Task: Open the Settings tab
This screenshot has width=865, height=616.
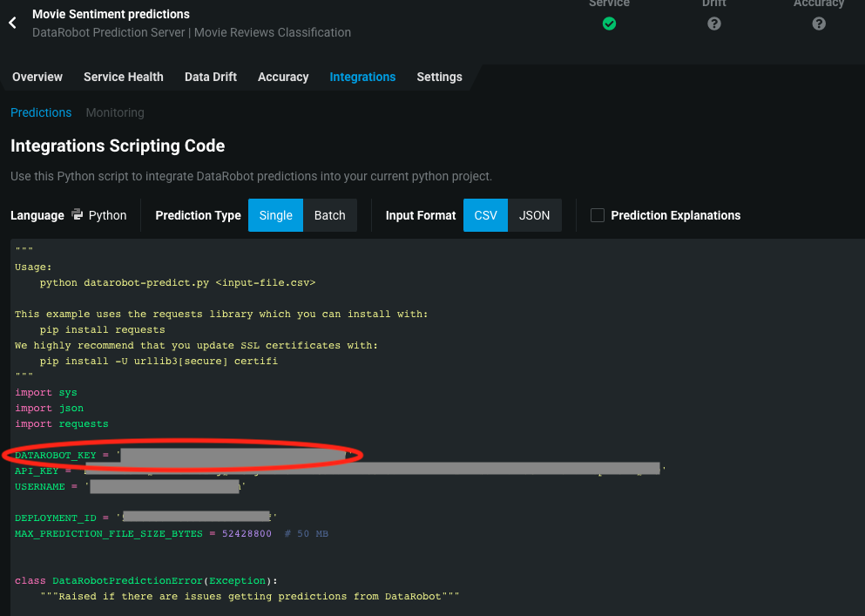Action: pos(439,77)
